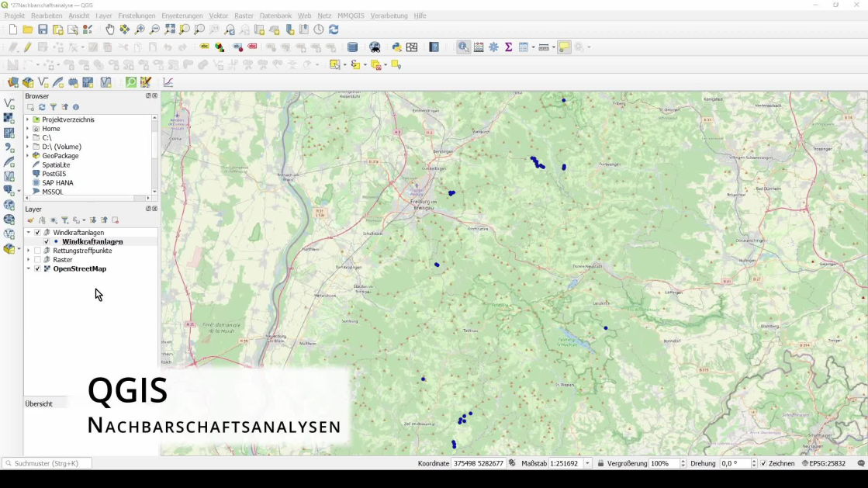Refresh the map canvas
Image resolution: width=868 pixels, height=488 pixels.
pos(334,29)
